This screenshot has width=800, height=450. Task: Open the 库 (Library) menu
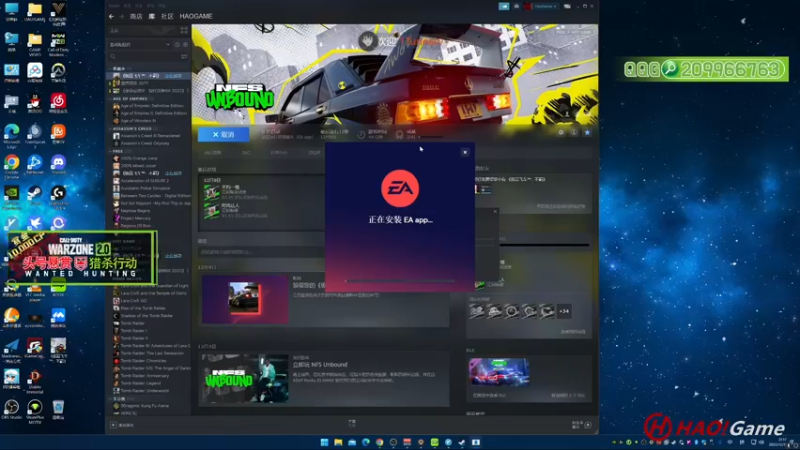click(152, 16)
